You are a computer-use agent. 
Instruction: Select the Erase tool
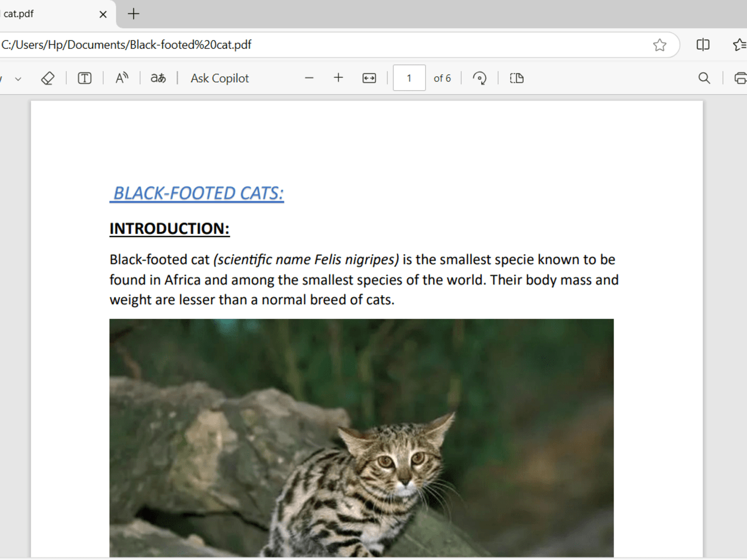tap(48, 78)
